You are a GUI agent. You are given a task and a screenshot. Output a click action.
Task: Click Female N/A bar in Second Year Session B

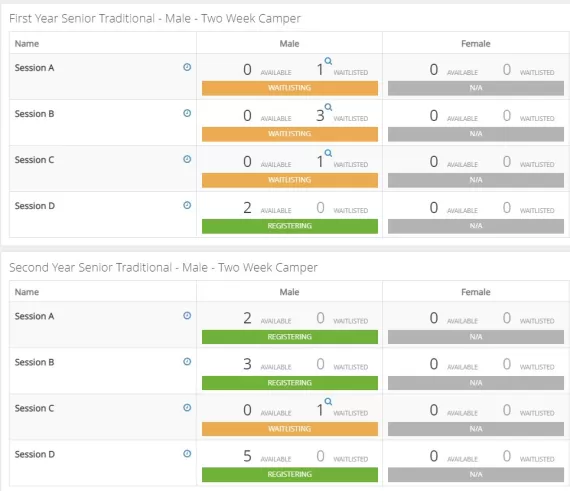pos(476,383)
